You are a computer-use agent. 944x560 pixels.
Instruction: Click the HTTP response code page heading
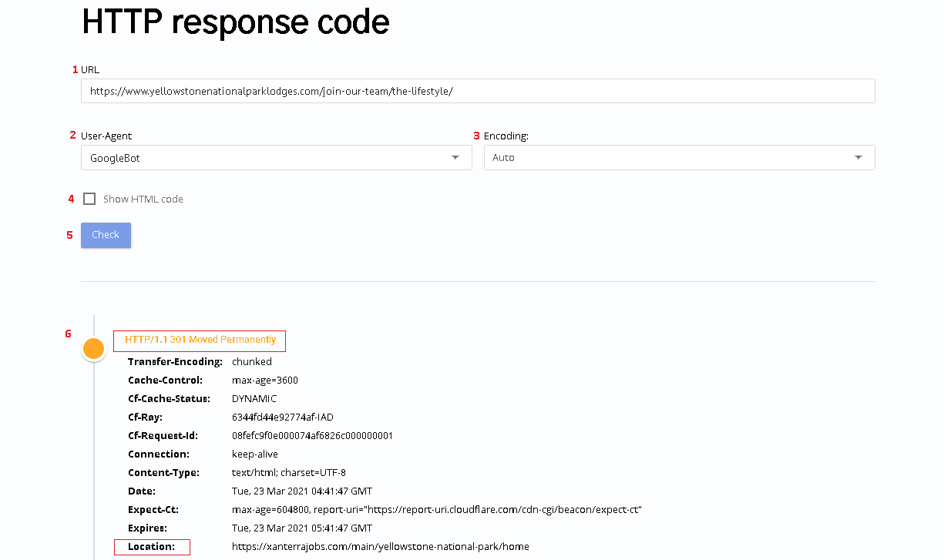[x=235, y=23]
